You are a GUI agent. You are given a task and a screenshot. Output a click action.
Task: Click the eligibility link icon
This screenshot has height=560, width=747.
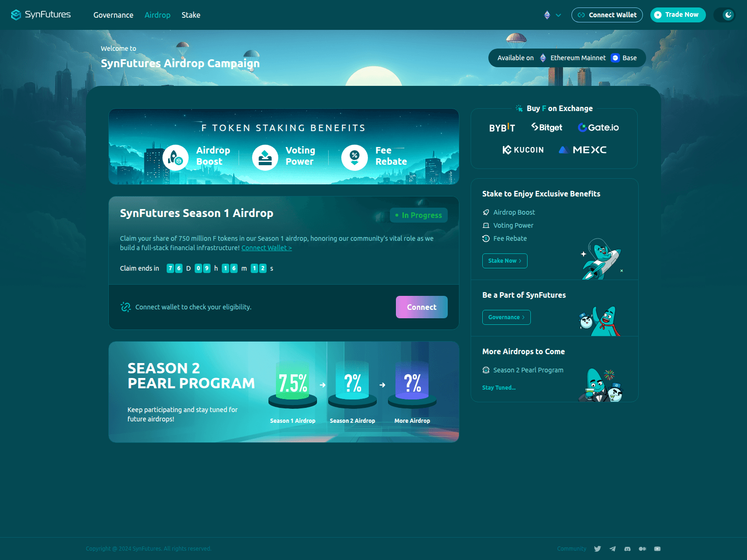(126, 307)
